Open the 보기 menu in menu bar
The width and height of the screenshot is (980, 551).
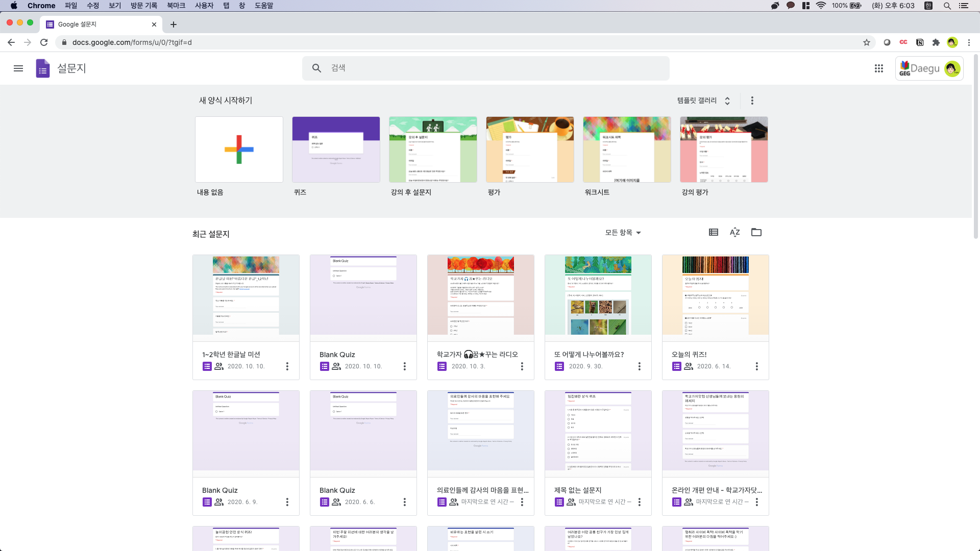pyautogui.click(x=115, y=6)
